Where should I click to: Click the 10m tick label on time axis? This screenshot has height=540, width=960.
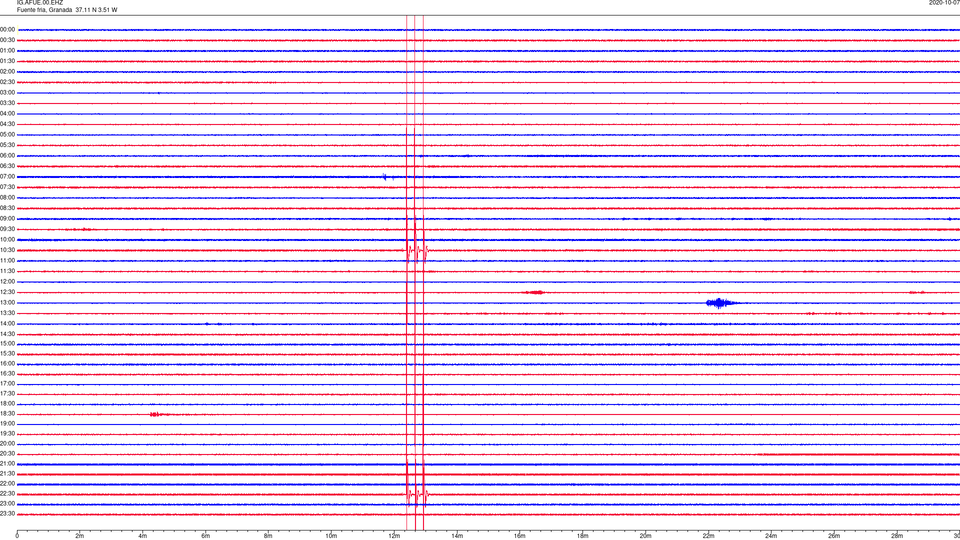331,536
